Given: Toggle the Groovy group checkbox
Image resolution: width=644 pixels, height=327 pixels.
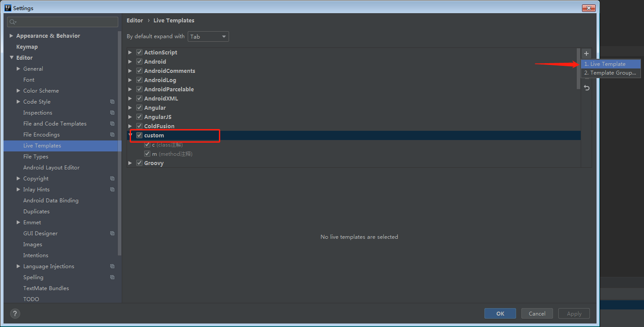Looking at the screenshot, I should tap(139, 163).
